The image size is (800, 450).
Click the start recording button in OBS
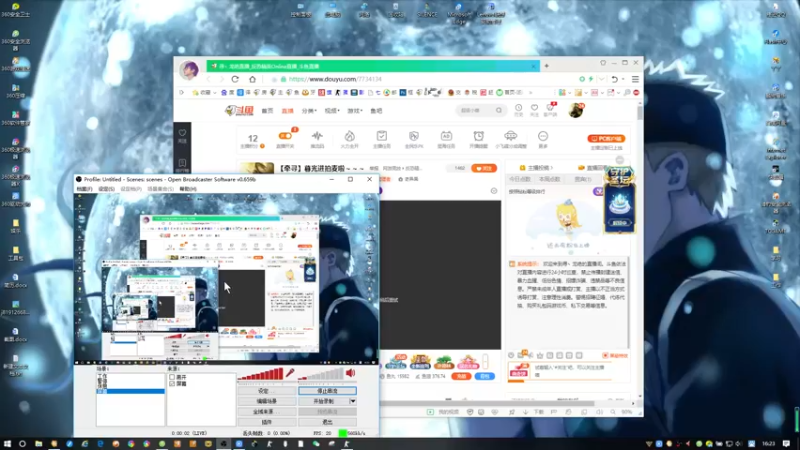point(323,402)
